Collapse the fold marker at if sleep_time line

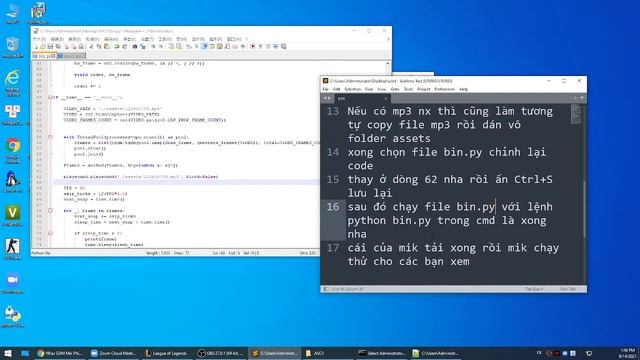pyautogui.click(x=51, y=233)
